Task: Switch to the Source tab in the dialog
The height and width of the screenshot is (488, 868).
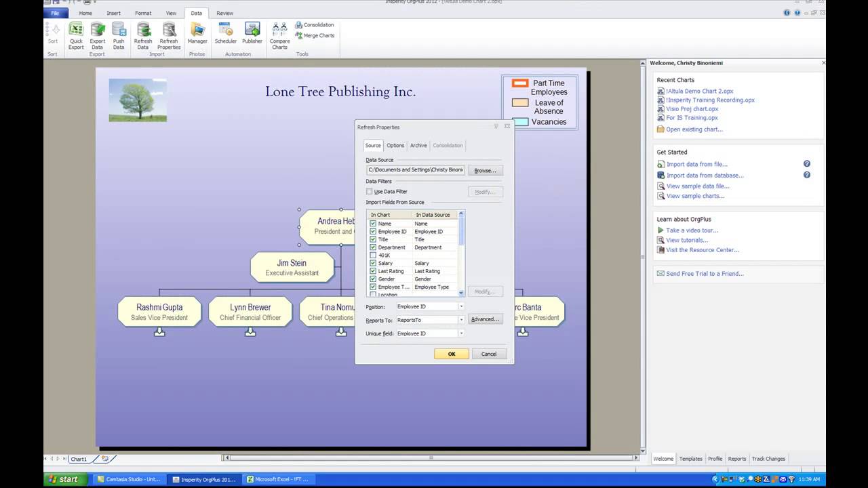Action: click(x=373, y=145)
